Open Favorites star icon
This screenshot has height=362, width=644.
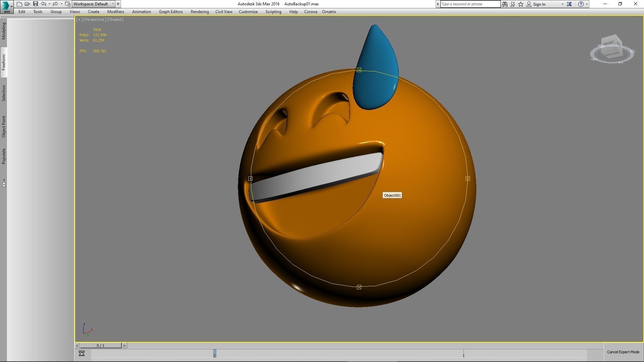pos(521,4)
